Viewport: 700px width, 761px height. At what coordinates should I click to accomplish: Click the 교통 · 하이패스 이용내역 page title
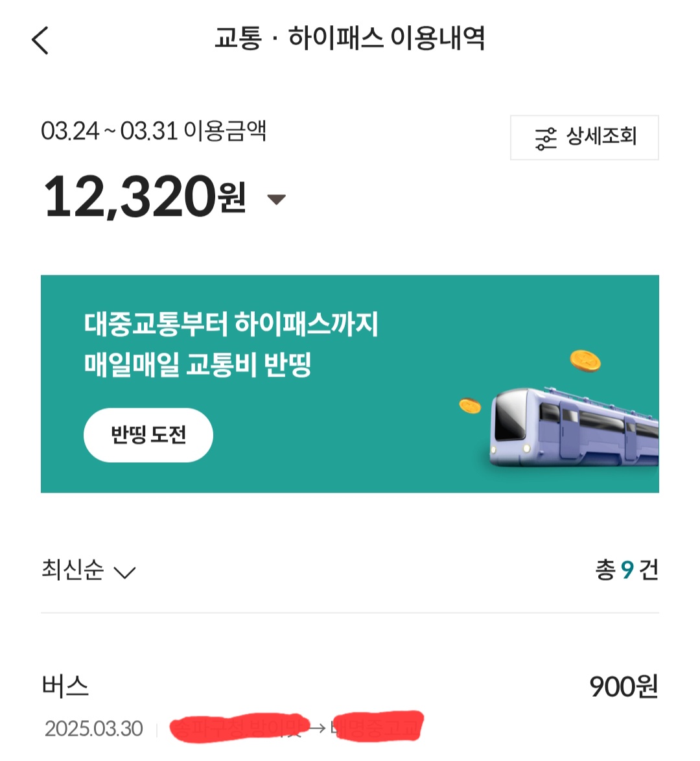[349, 38]
